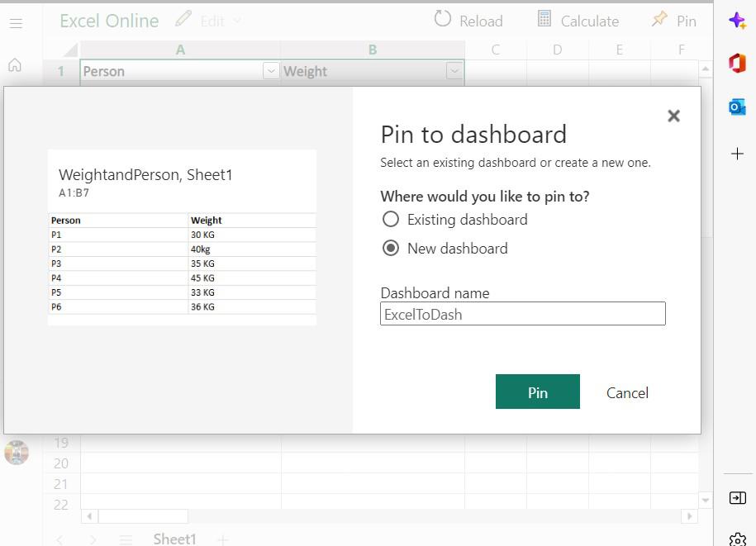
Task: Click the 40kg preview cell
Action: click(252, 249)
